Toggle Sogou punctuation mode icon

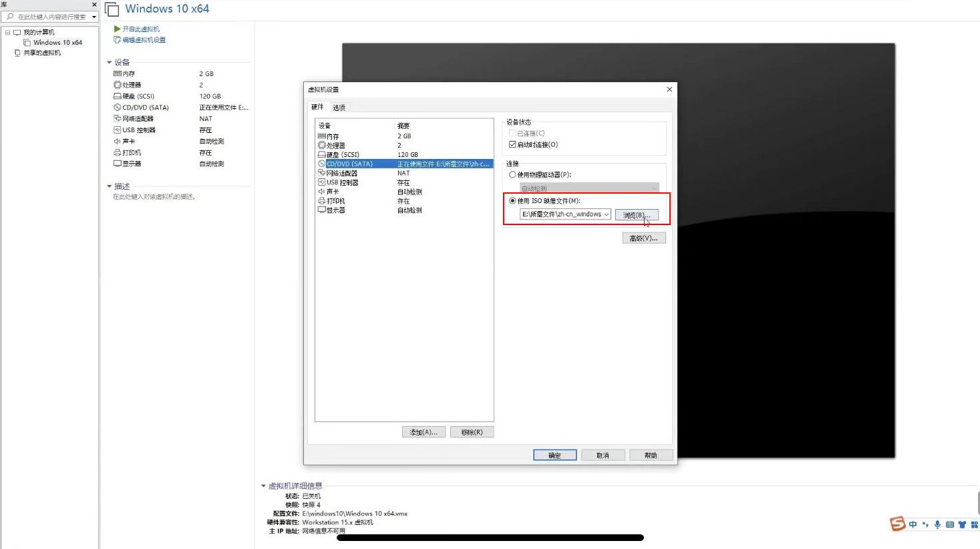[x=925, y=525]
